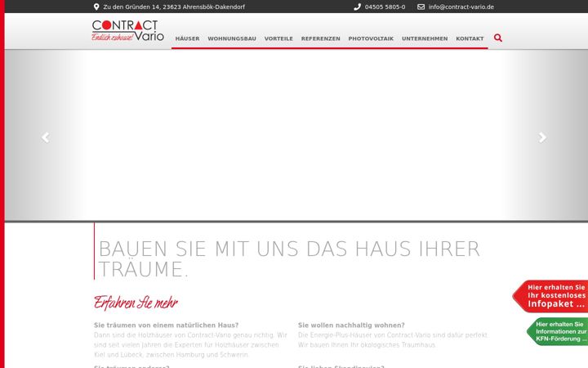Navigate to Kontakt page
The image size is (588, 368).
point(470,38)
